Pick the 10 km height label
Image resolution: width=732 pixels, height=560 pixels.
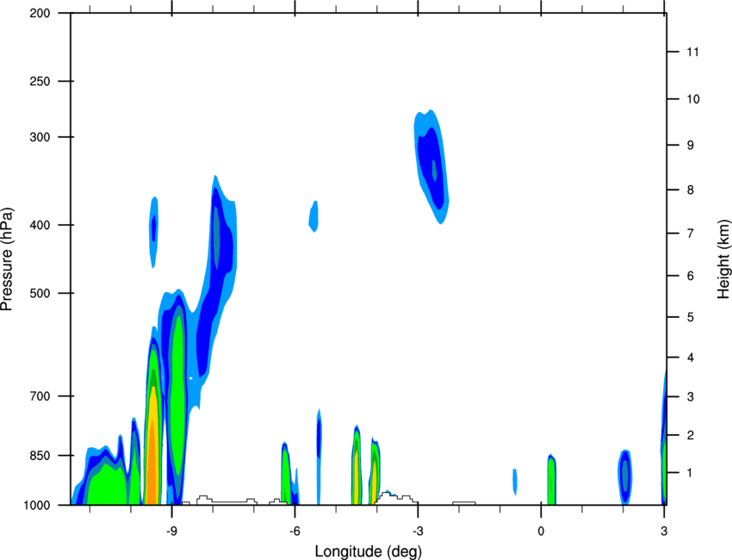[692, 99]
